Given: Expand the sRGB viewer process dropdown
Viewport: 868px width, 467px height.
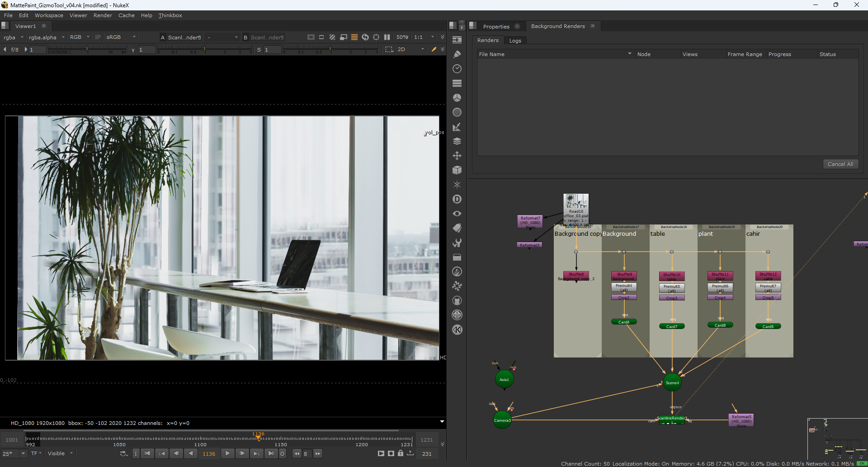Looking at the screenshot, I should [121, 37].
